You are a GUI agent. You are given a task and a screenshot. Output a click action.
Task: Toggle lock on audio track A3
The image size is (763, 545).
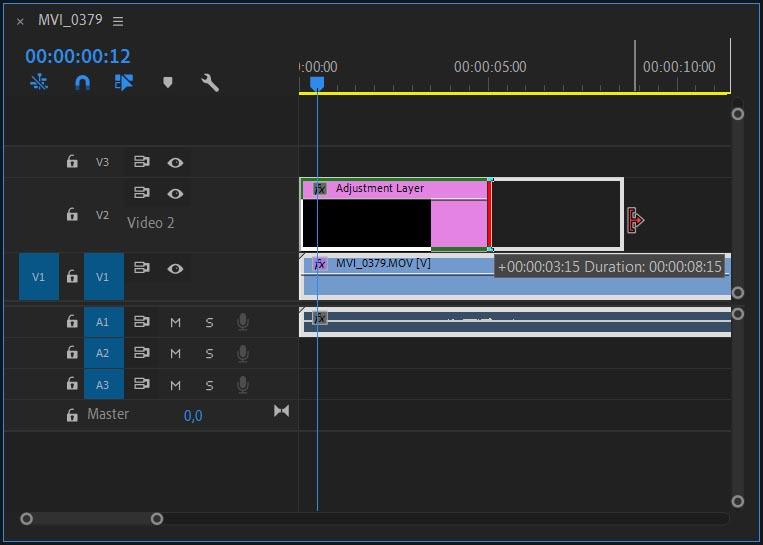72,384
